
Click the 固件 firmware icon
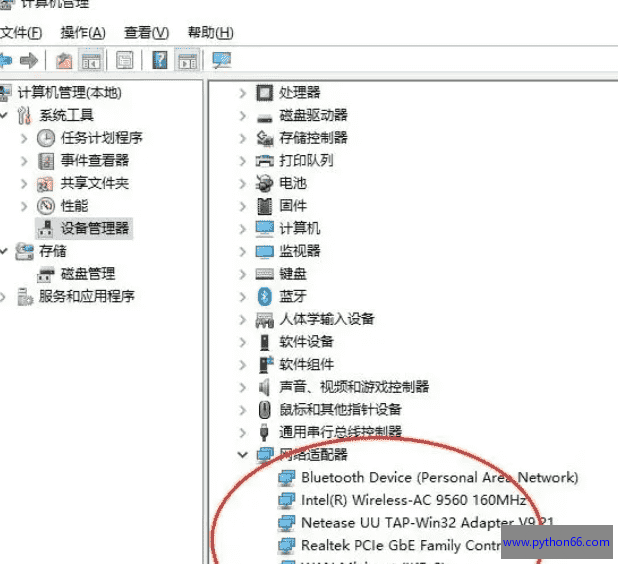click(264, 206)
